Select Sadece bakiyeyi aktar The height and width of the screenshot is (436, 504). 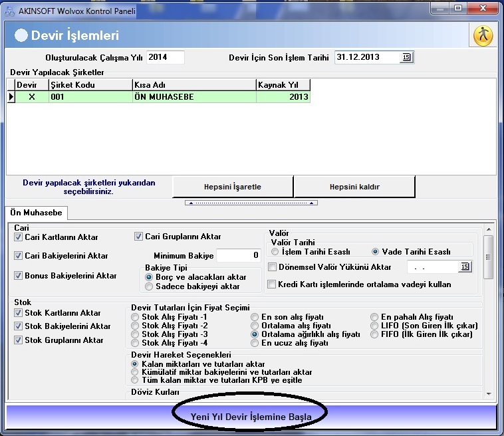pos(149,286)
